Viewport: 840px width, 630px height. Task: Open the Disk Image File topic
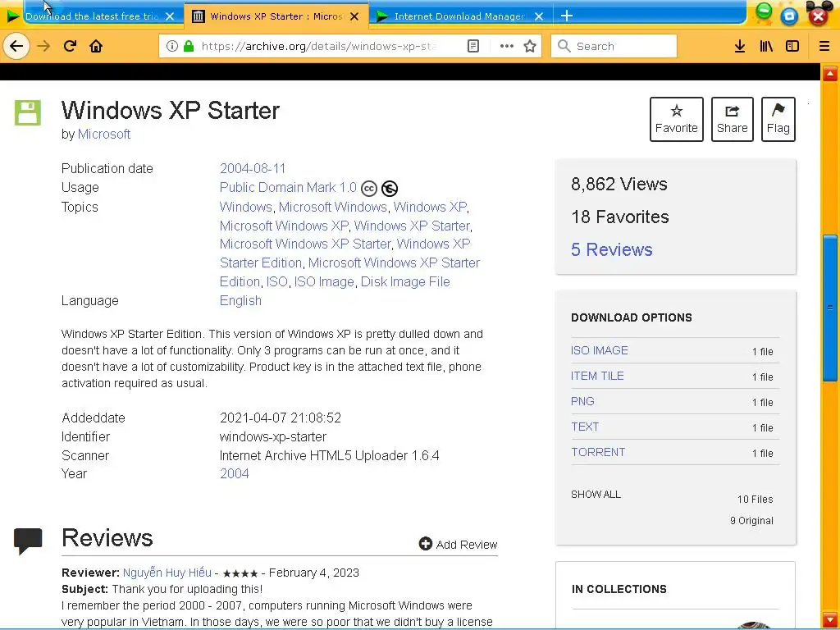pyautogui.click(x=405, y=282)
